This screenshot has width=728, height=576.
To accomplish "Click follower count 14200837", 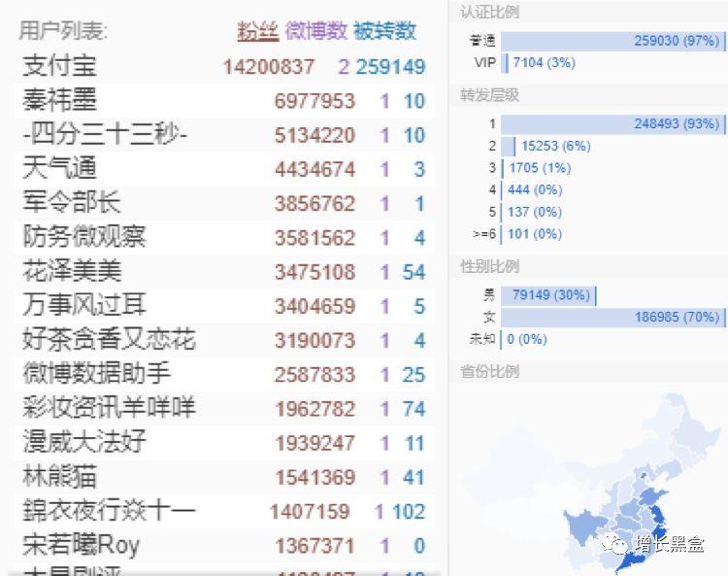I will pyautogui.click(x=269, y=66).
